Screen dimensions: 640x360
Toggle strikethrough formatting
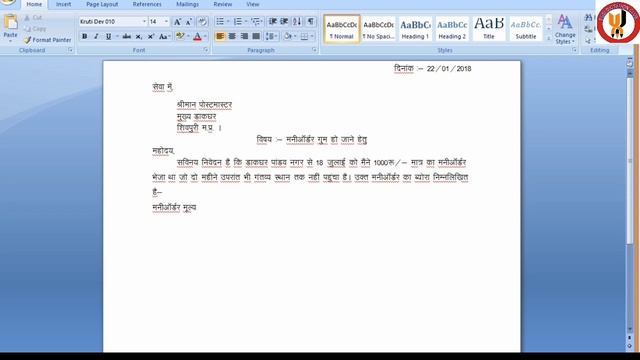pyautogui.click(x=127, y=36)
